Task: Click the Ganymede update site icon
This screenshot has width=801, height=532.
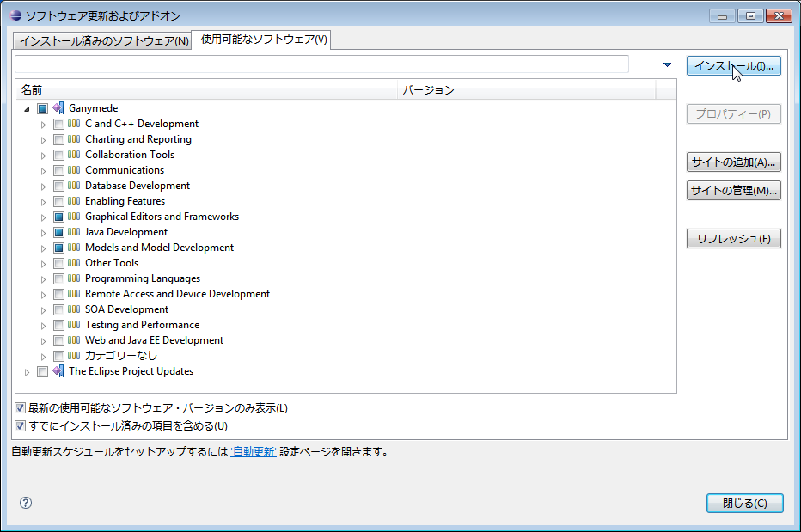Action: 58,107
